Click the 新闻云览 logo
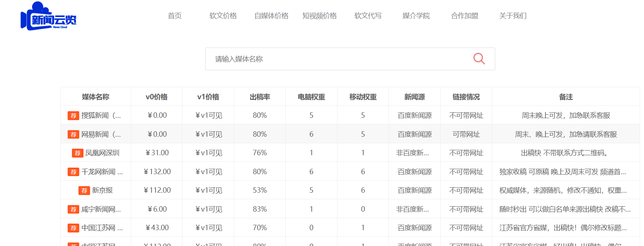Screen dimensions: 644x246 [x=49, y=16]
